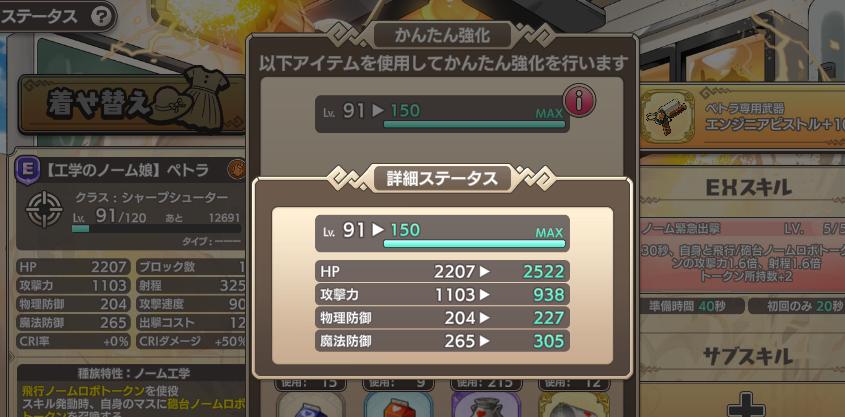845x417 pixels.
Task: Click the かんたん強化 dialog title
Action: pyautogui.click(x=442, y=36)
